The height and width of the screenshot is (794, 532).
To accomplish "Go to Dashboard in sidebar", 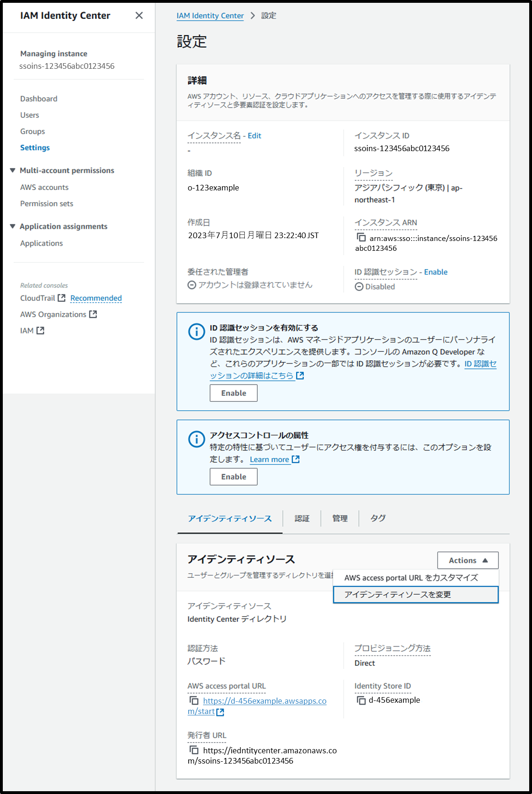I will point(39,99).
